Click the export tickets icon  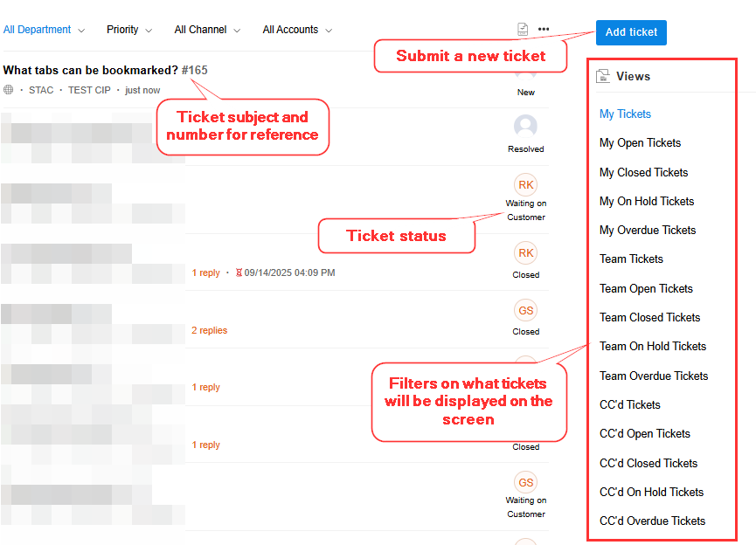pyautogui.click(x=523, y=30)
